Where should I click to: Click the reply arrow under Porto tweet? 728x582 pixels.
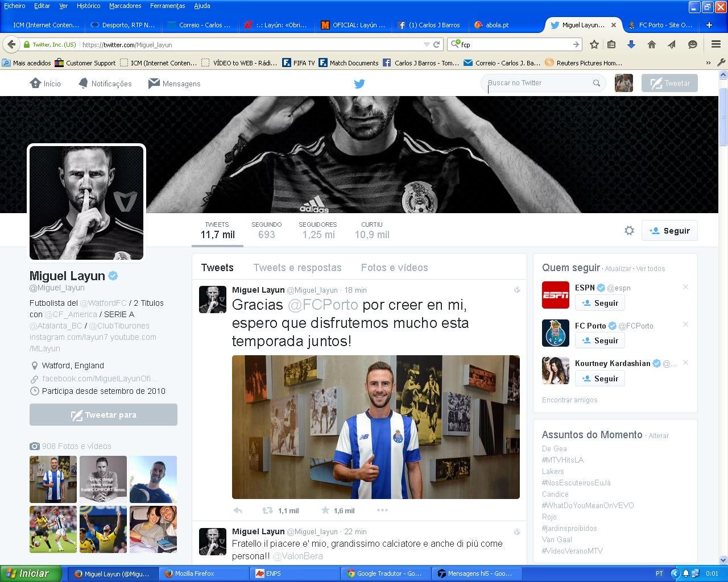tap(238, 510)
